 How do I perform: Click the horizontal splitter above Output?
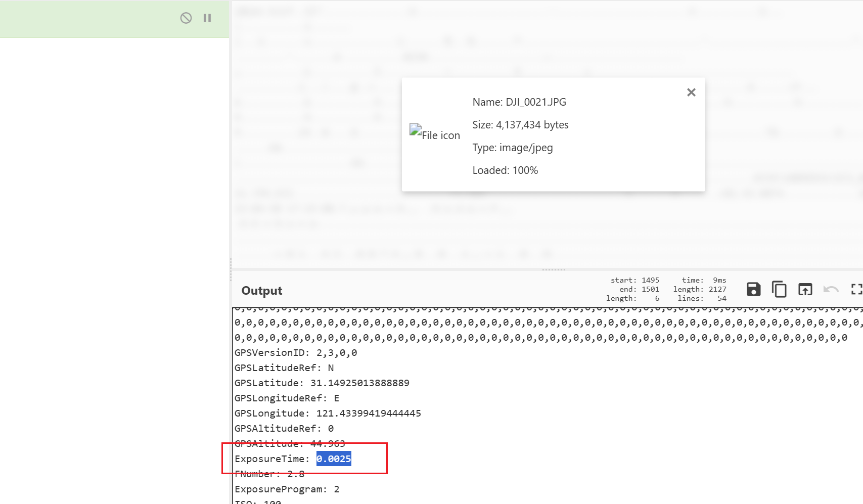point(554,269)
